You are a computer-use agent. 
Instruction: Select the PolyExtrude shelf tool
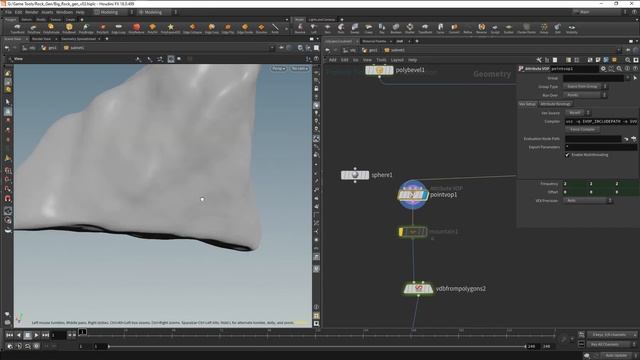51,28
